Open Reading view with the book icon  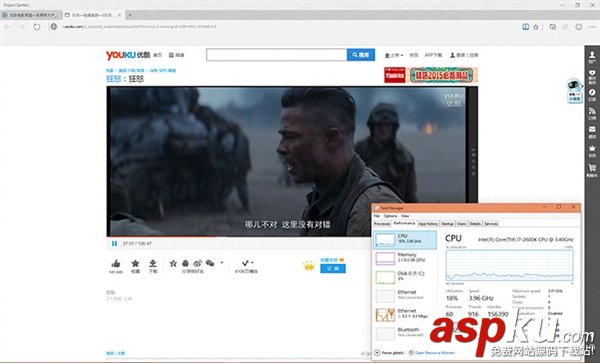(x=526, y=27)
